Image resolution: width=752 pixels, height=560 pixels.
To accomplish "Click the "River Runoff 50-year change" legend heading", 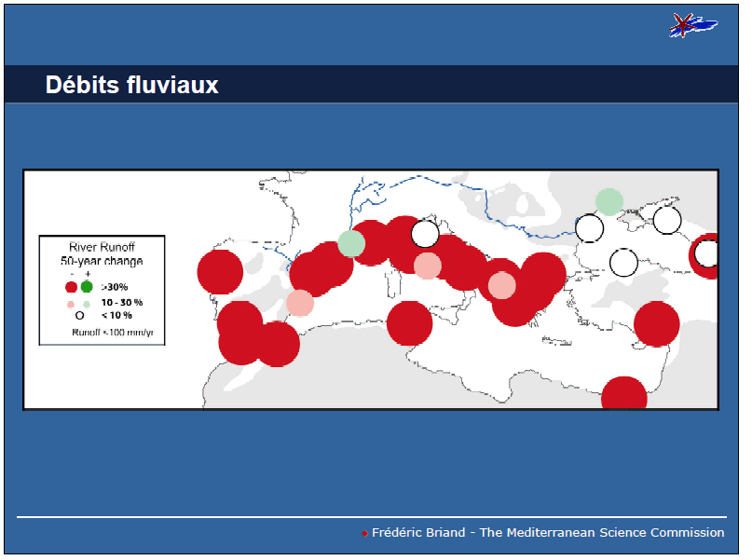I will pyautogui.click(x=102, y=254).
